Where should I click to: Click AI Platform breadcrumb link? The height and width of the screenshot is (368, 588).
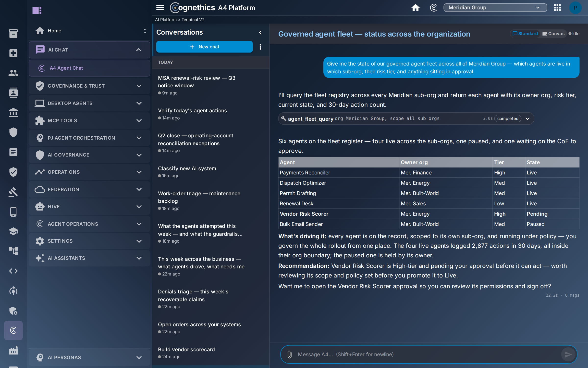pos(166,20)
